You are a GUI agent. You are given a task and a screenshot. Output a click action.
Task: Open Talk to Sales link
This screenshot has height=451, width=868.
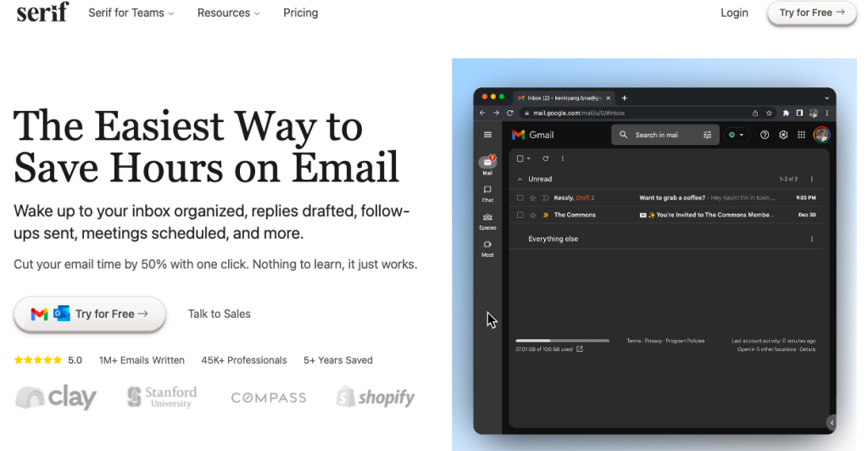click(x=220, y=314)
